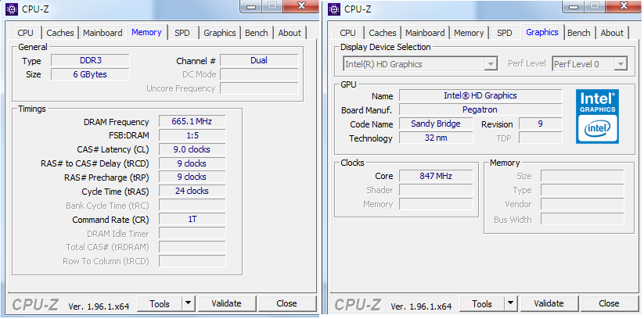The image size is (644, 319).
Task: Click empty Bank Cycle Time (tRC) field
Action: [x=192, y=206]
